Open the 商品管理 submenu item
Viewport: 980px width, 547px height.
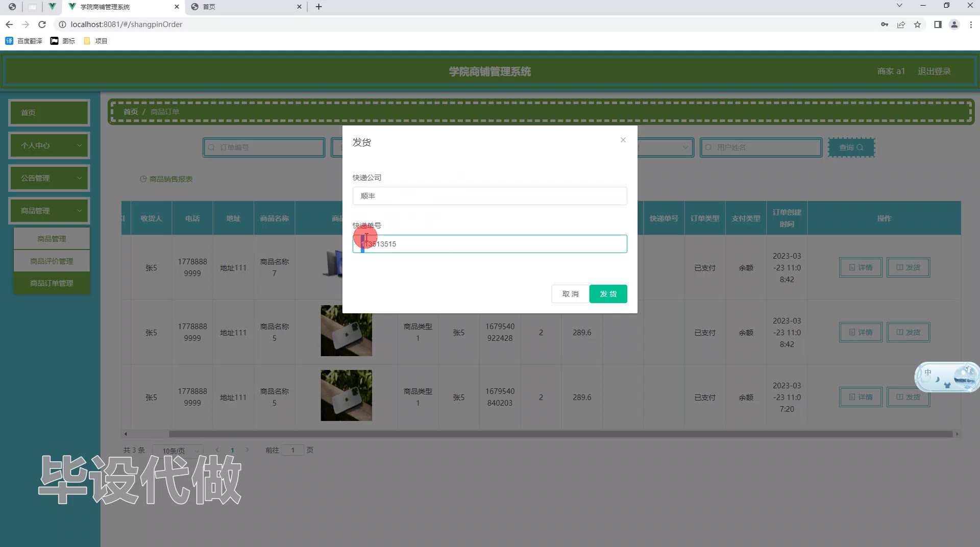pyautogui.click(x=52, y=239)
